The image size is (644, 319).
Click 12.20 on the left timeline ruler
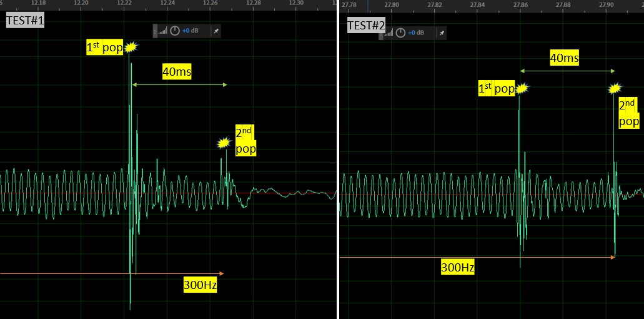pos(81,3)
